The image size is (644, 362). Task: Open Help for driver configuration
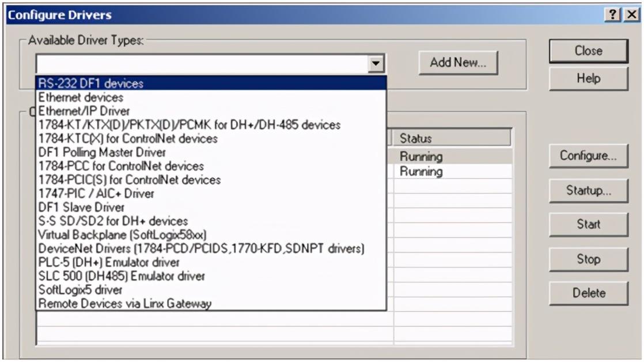(x=589, y=78)
